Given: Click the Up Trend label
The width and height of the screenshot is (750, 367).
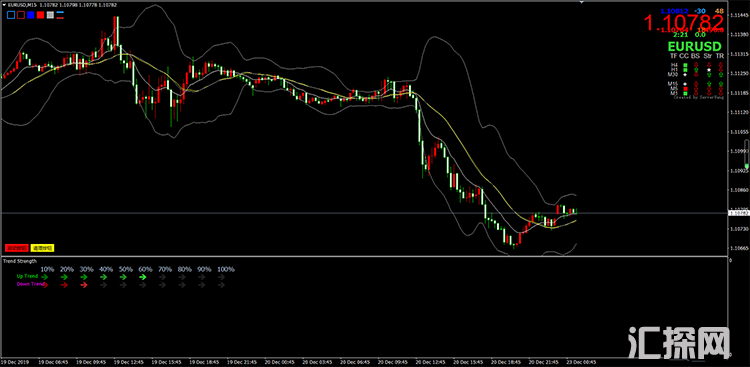Looking at the screenshot, I should [27, 276].
